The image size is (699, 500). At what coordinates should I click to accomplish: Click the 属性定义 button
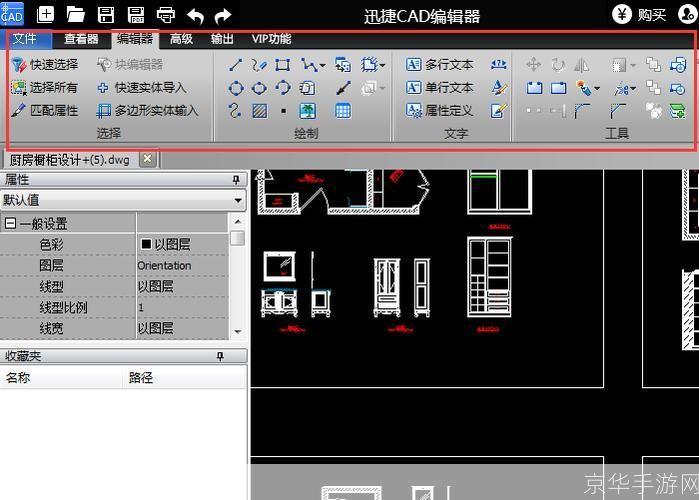click(440, 111)
